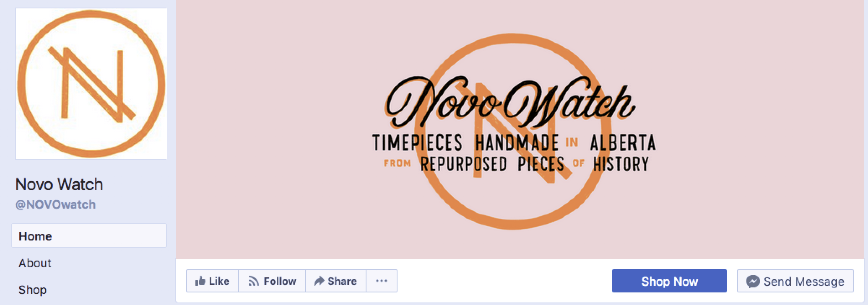
Task: Toggle Follow for the Novo Watch page
Action: tap(272, 281)
